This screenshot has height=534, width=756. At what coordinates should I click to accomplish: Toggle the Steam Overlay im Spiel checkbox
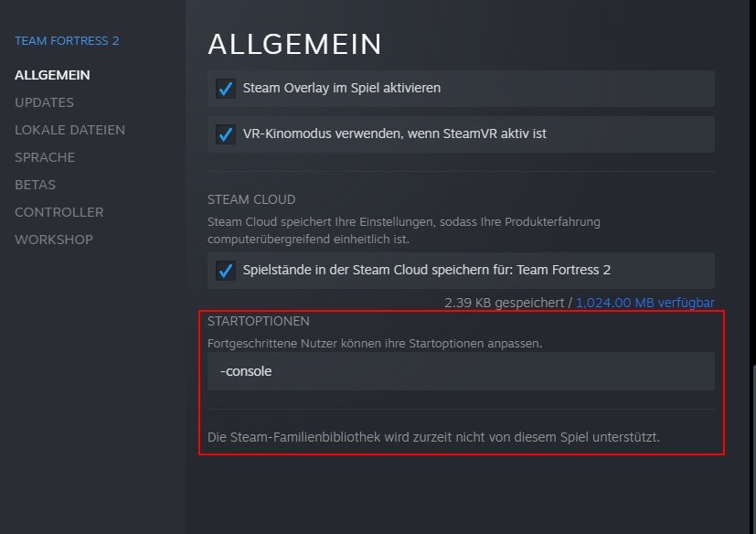(x=225, y=89)
